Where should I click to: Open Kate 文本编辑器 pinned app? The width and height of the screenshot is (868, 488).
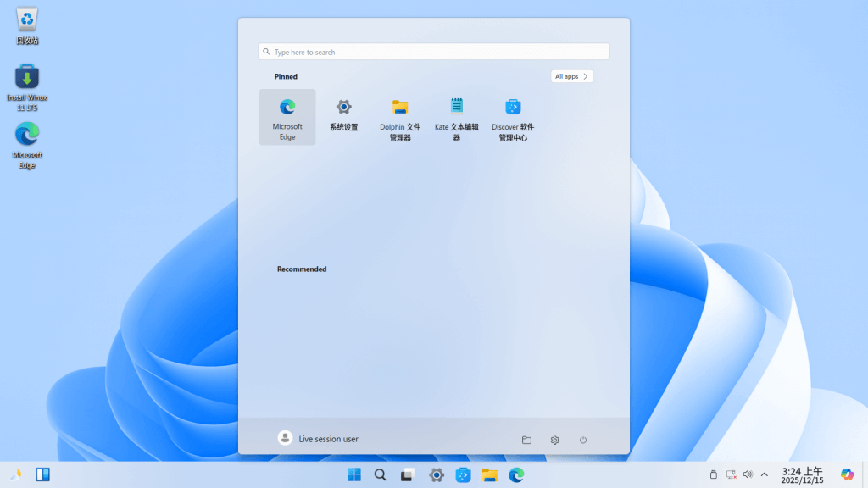[x=457, y=117]
